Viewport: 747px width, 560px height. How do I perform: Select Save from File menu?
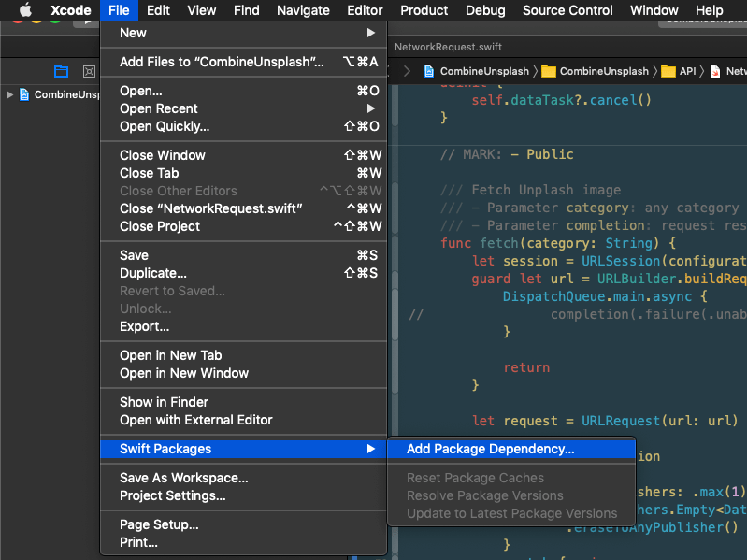[243, 255]
